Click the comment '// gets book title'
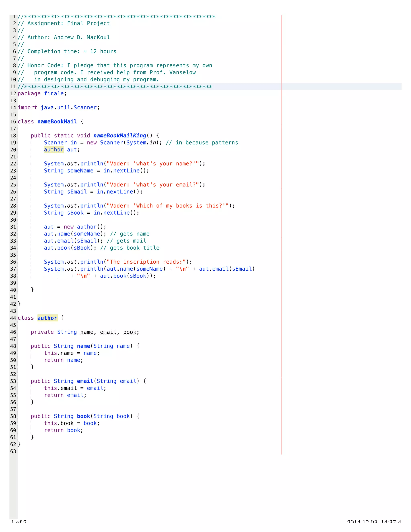The image size is (411, 532). pos(129,248)
